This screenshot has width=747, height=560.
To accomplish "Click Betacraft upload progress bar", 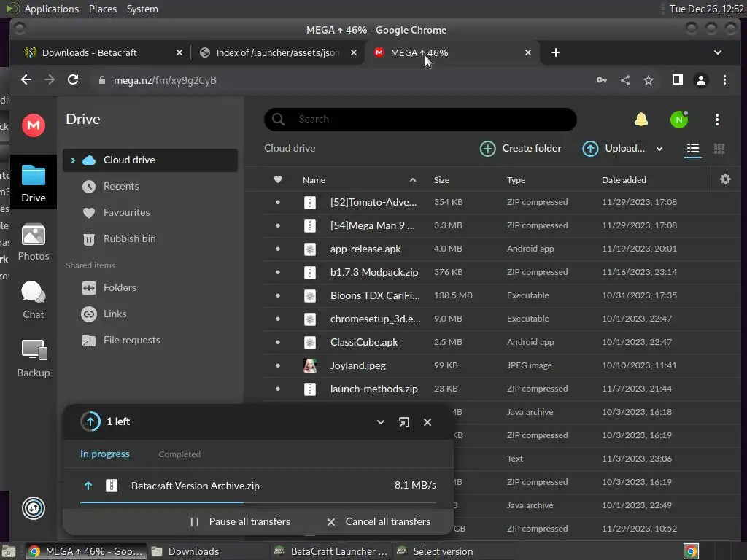I will (258, 502).
